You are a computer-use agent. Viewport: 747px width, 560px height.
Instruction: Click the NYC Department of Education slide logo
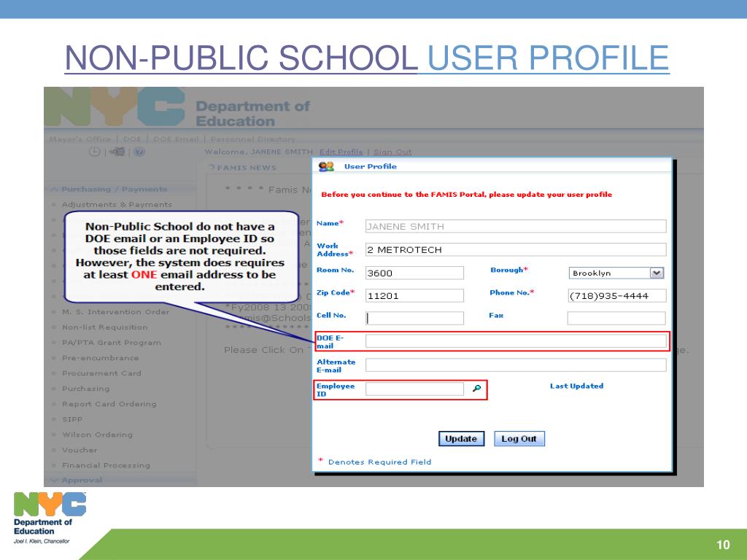pyautogui.click(x=50, y=518)
